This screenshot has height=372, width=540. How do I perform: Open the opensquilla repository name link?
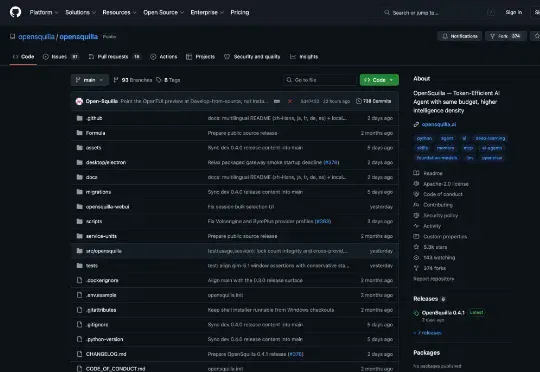(79, 37)
